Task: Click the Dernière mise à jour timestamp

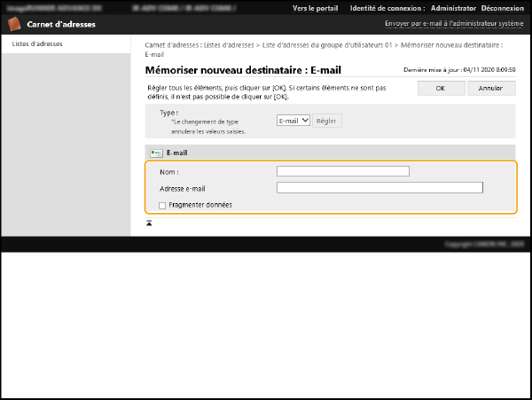Action: coord(459,69)
